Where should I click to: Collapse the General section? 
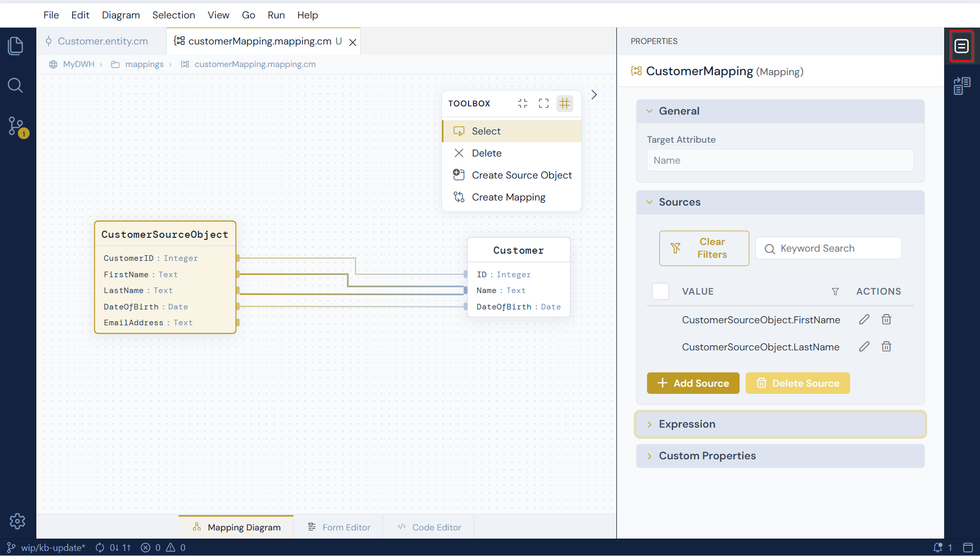780,111
